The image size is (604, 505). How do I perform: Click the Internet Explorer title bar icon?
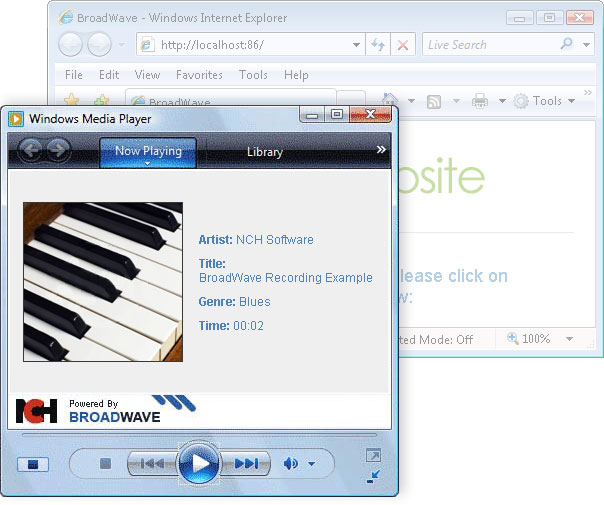66,17
